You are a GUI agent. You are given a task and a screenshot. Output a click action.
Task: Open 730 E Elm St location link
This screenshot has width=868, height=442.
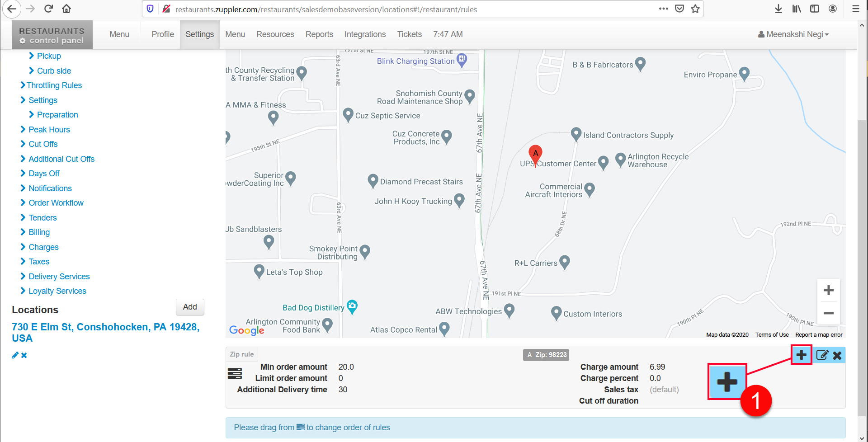[x=105, y=333]
